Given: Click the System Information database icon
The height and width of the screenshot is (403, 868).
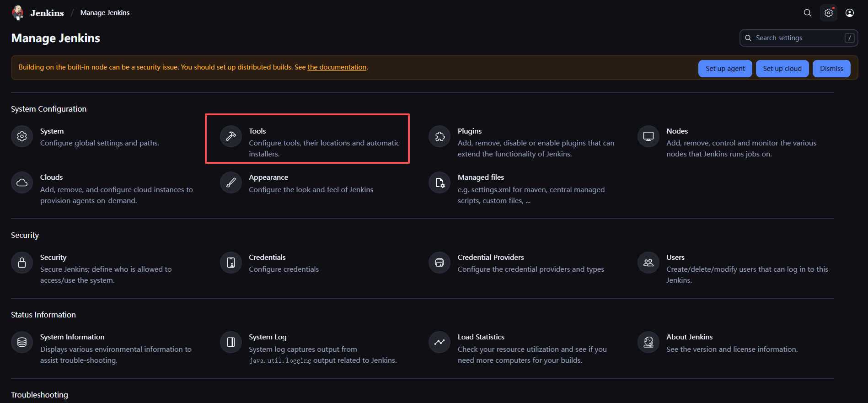Looking at the screenshot, I should (x=22, y=342).
